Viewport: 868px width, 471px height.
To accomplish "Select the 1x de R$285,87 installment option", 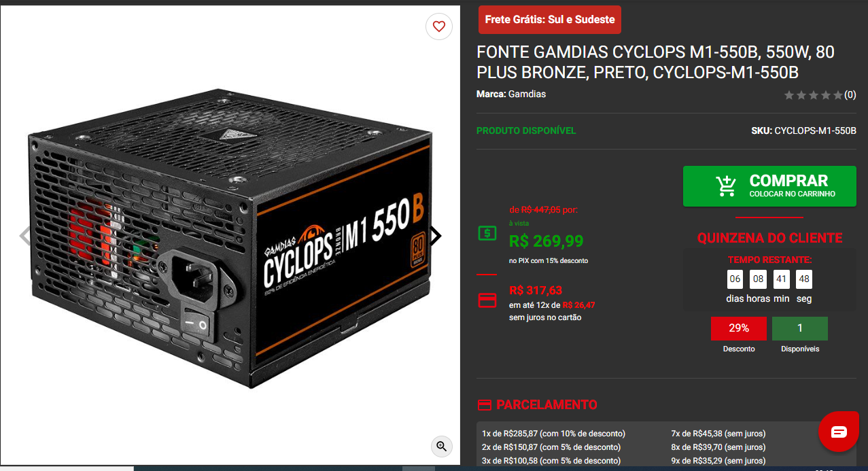I will coord(553,434).
